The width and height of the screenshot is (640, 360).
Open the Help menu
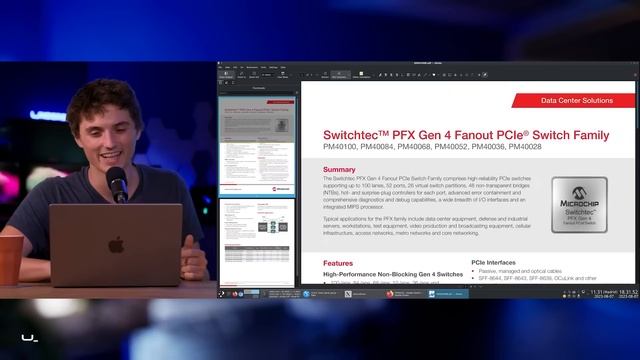[283, 67]
